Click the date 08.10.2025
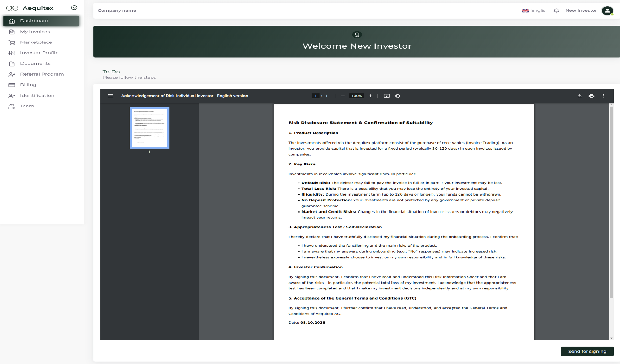Screen dimensions: 620x364 (313, 323)
